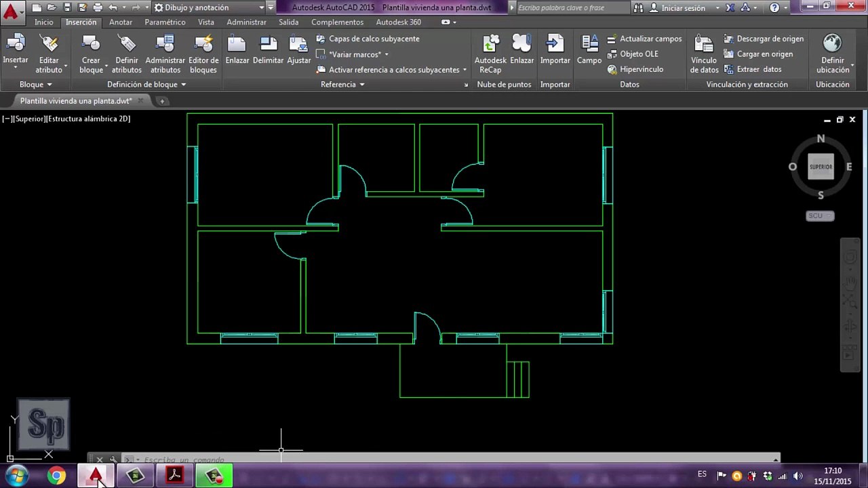Viewport: 868px width, 488px height.
Task: Click the Save As icon in quick access toolbar
Action: (x=82, y=7)
